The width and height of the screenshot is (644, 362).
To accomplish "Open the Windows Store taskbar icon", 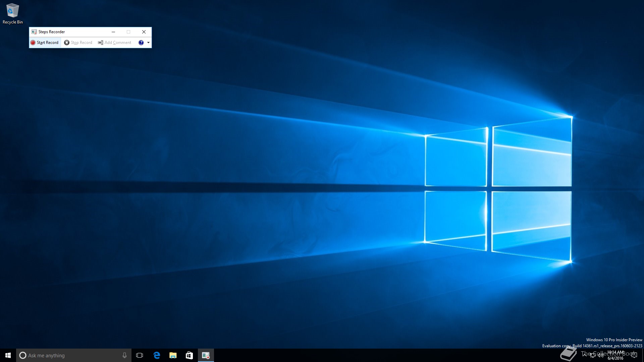I will 189,355.
